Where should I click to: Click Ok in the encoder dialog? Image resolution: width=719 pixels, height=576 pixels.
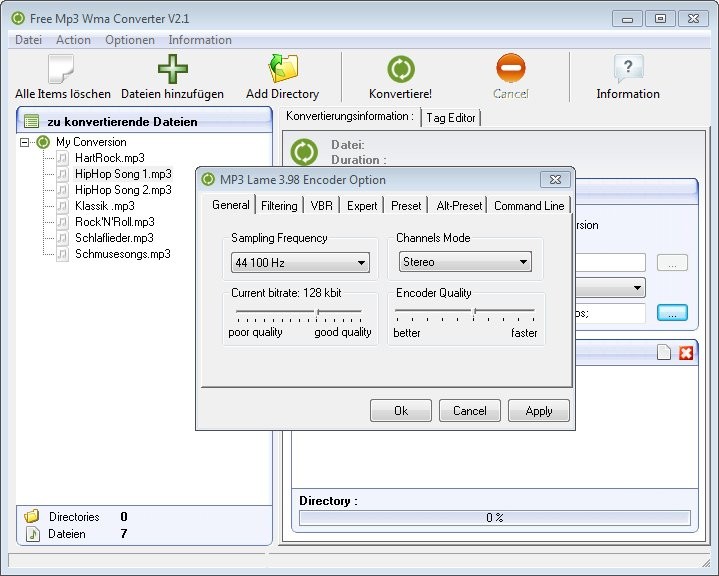pos(401,410)
